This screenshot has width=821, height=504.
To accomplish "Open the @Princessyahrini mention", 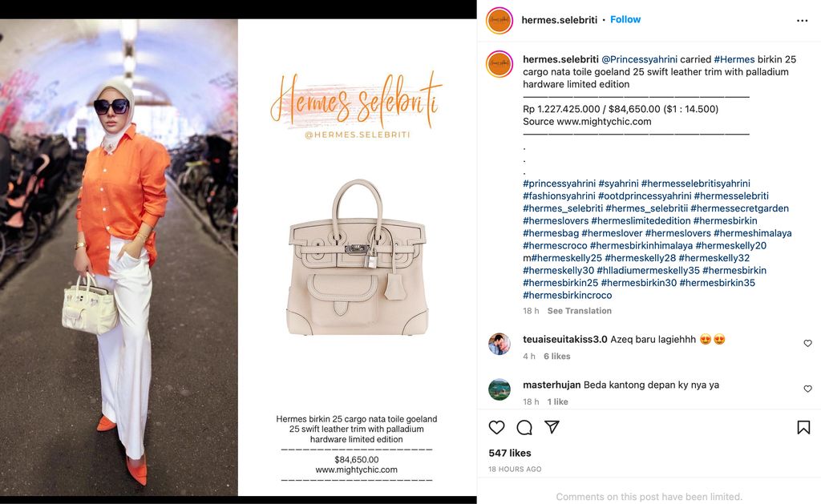I will pyautogui.click(x=639, y=59).
